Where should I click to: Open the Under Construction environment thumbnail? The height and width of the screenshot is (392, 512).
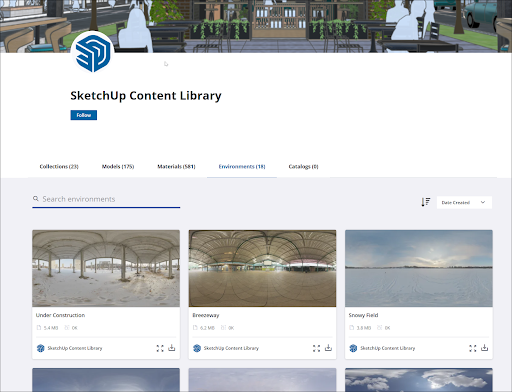(106, 268)
